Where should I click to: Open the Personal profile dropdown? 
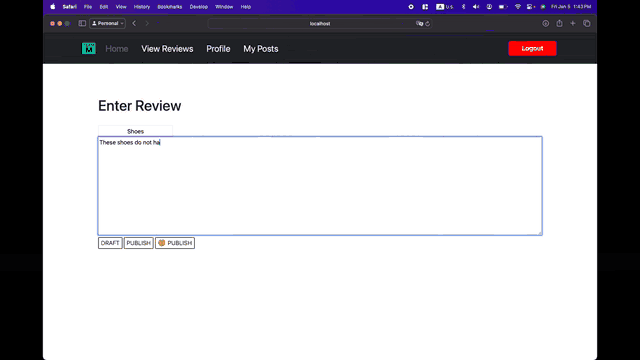coord(107,23)
